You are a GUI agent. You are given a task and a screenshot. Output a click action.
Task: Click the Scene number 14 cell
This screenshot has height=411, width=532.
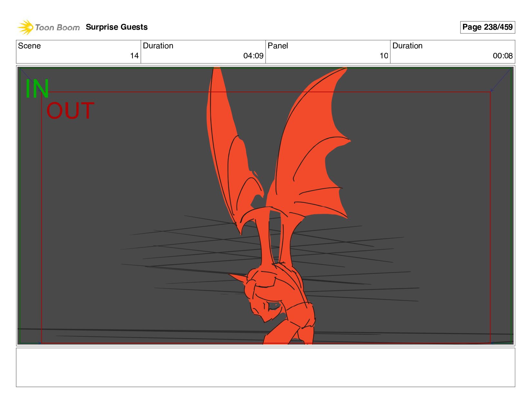(x=78, y=52)
